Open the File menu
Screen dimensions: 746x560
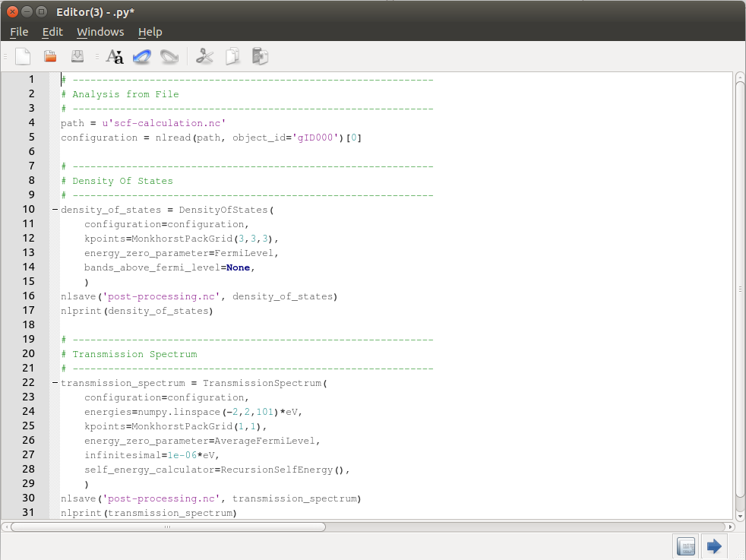click(19, 32)
